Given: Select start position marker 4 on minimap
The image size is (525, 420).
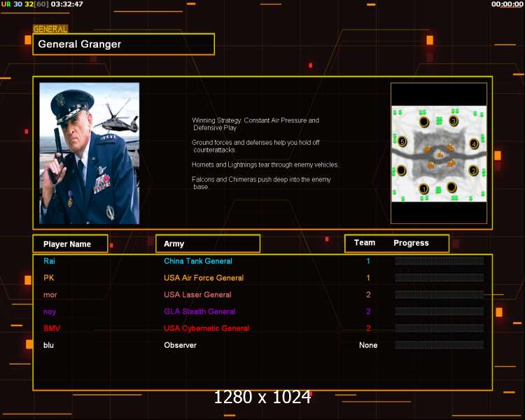Looking at the screenshot, I should tap(474, 144).
